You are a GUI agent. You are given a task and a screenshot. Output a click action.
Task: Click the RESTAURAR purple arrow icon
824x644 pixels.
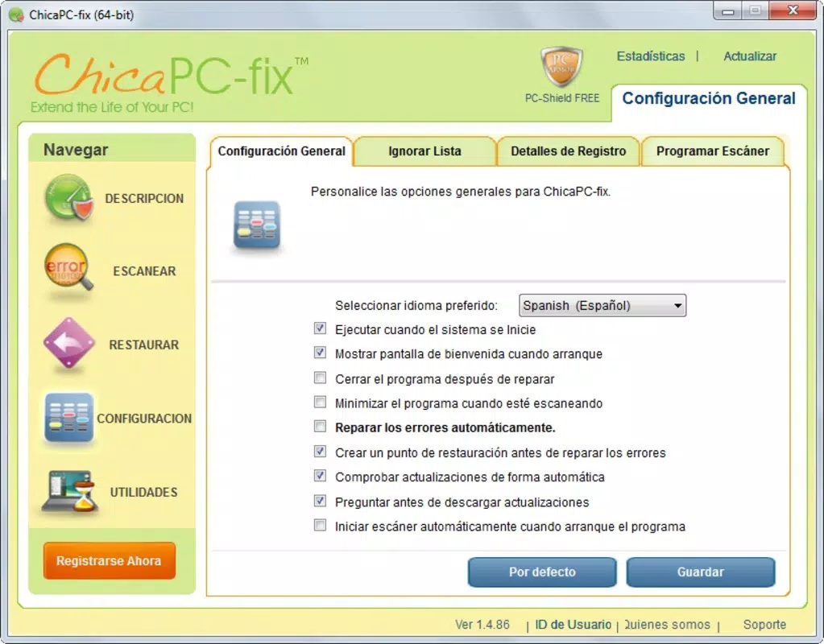(68, 343)
